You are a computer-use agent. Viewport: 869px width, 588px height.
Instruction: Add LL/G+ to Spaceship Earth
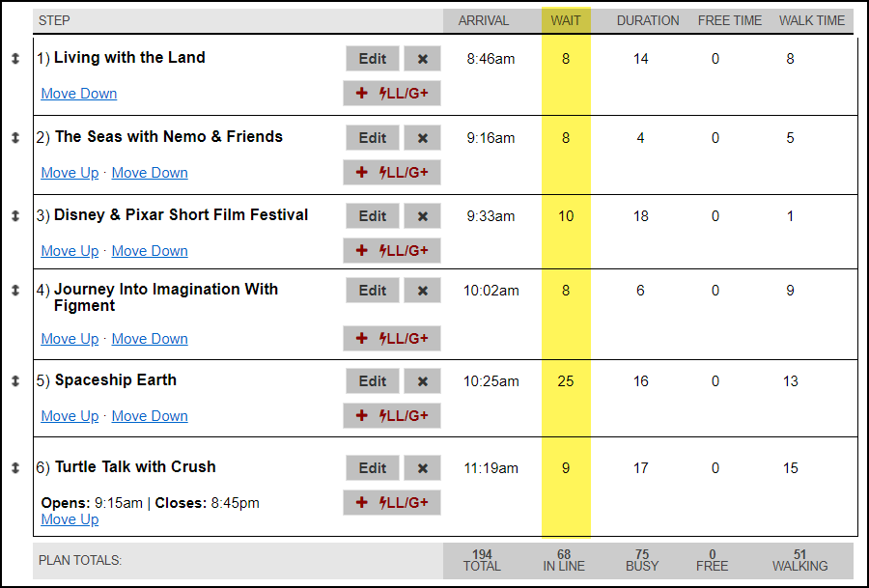(x=392, y=415)
